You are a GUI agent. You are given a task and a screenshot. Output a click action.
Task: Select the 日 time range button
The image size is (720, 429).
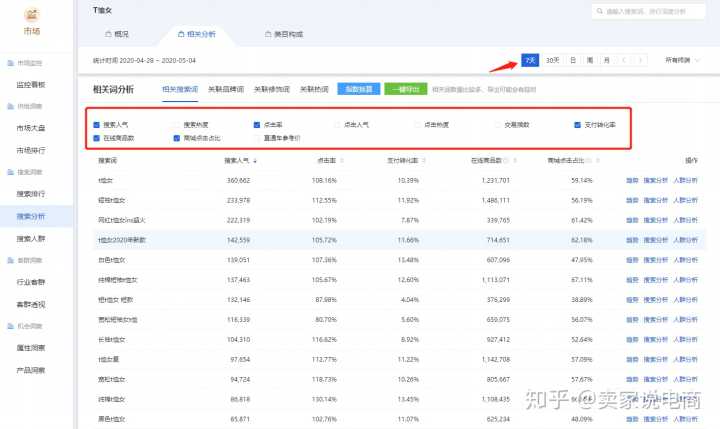pos(573,60)
